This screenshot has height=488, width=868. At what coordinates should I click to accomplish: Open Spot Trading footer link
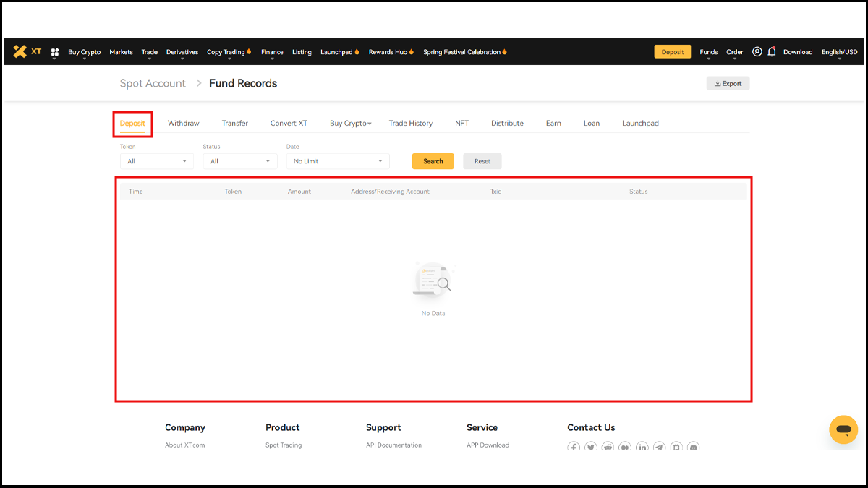click(x=284, y=445)
